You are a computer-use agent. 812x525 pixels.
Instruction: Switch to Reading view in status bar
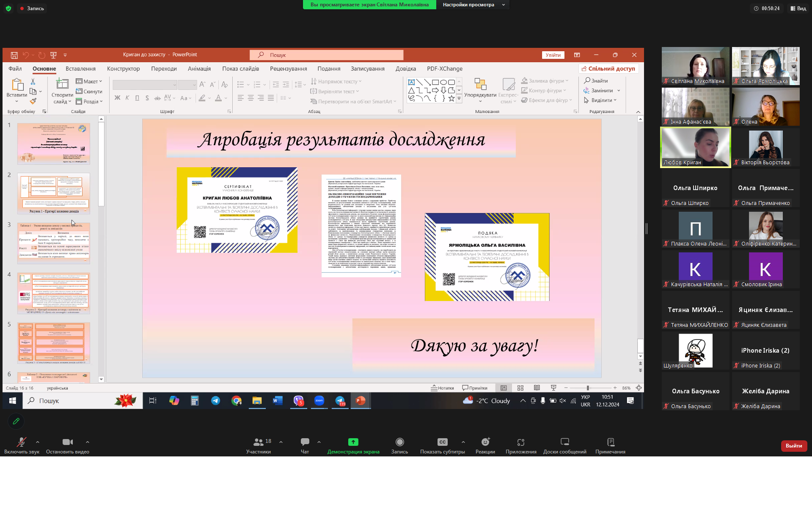tap(537, 388)
